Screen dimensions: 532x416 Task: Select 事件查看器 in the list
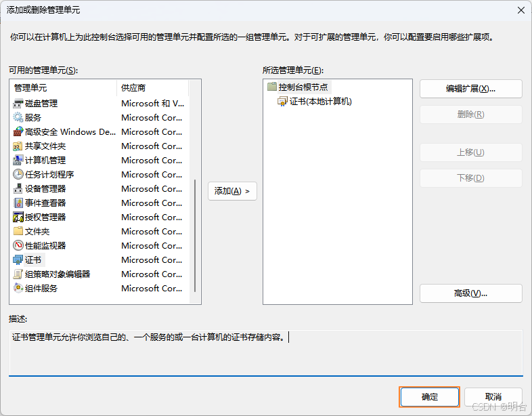[45, 203]
